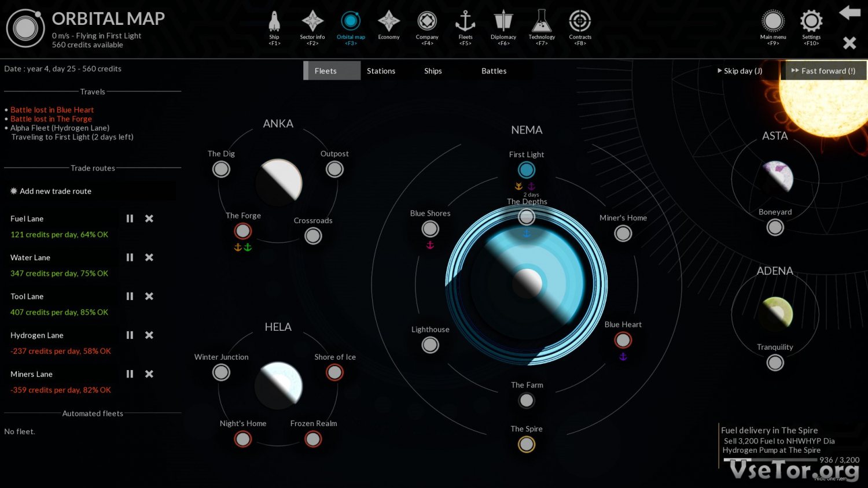Pause the Water Lane trade route

[130, 257]
